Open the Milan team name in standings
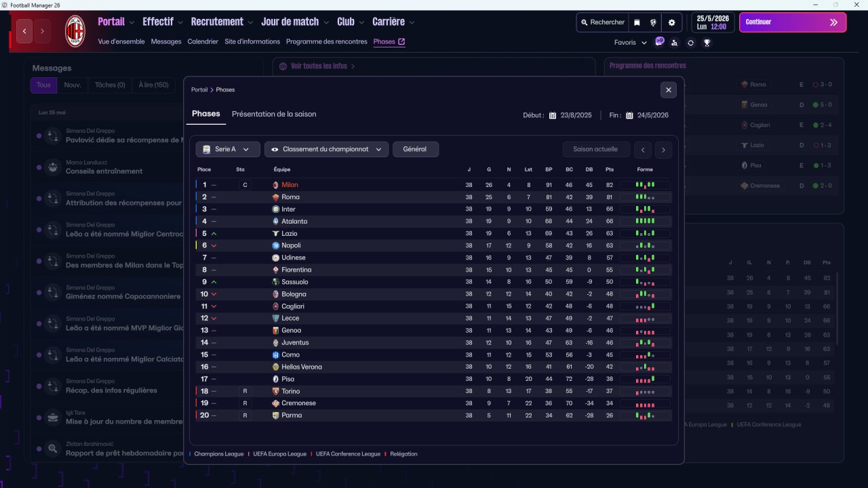 tap(290, 185)
